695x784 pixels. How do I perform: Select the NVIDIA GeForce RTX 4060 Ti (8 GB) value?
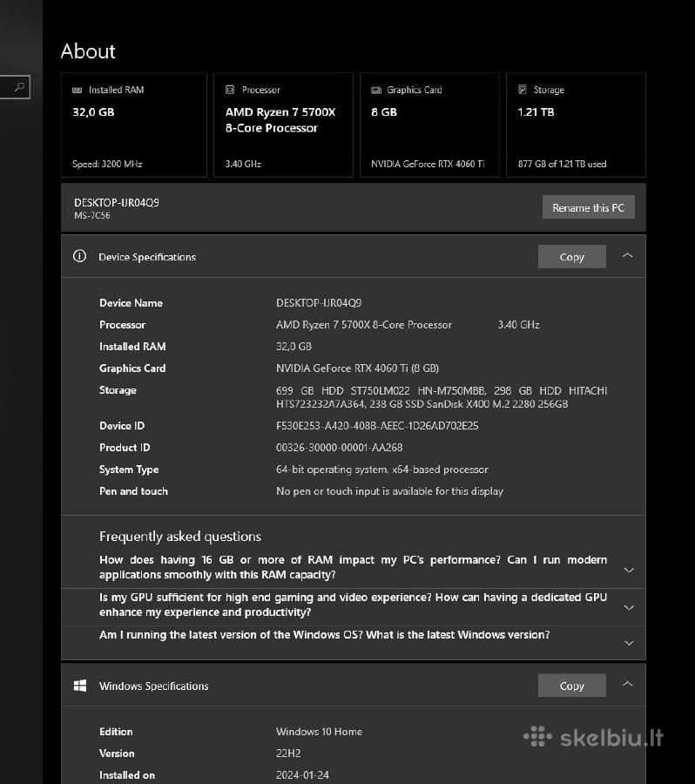point(357,368)
